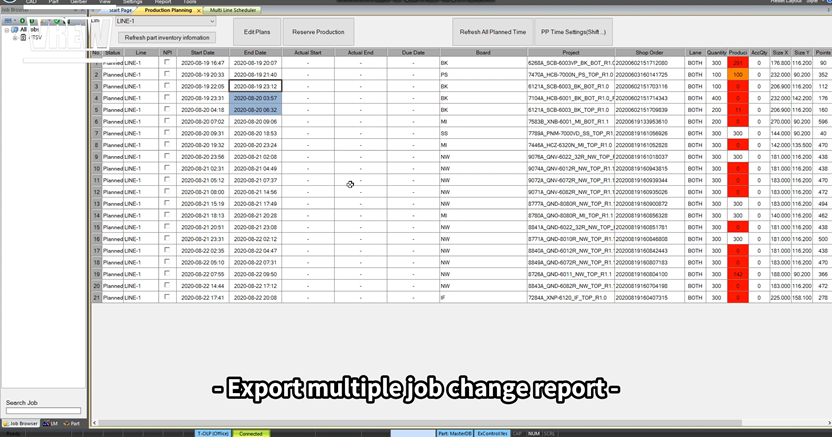Click the Quantity column header
832x437 pixels.
(x=716, y=53)
